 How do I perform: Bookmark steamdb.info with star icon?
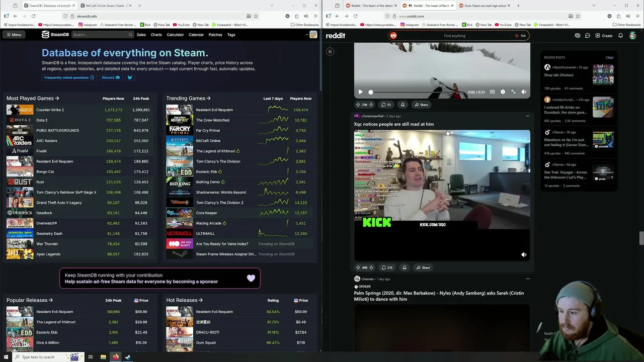256,16
